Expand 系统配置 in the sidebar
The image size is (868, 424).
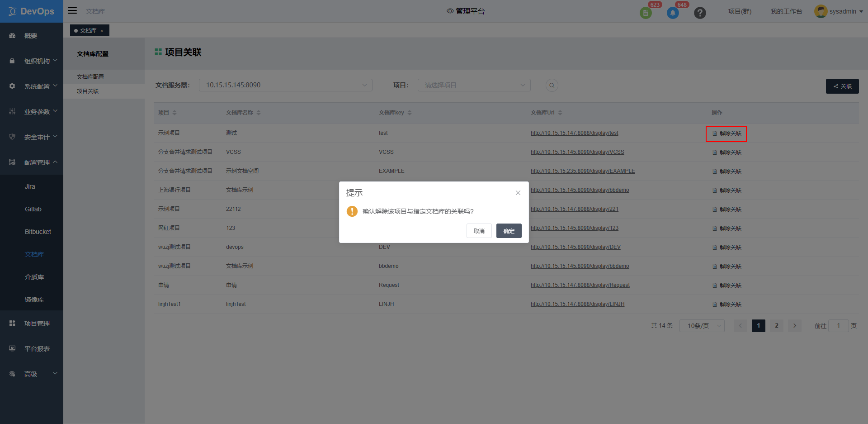[32, 86]
